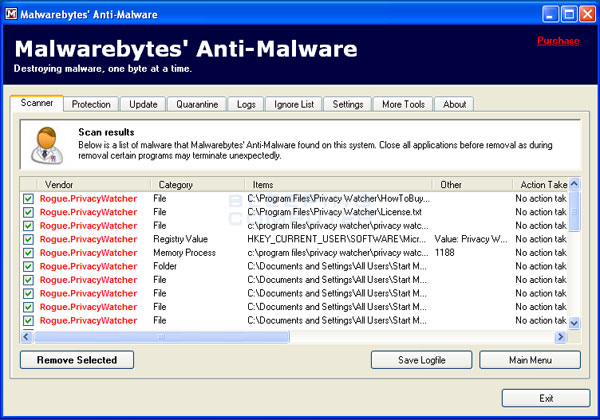600x420 pixels.
Task: Toggle checkbox for the Memory Process row
Action: [28, 253]
